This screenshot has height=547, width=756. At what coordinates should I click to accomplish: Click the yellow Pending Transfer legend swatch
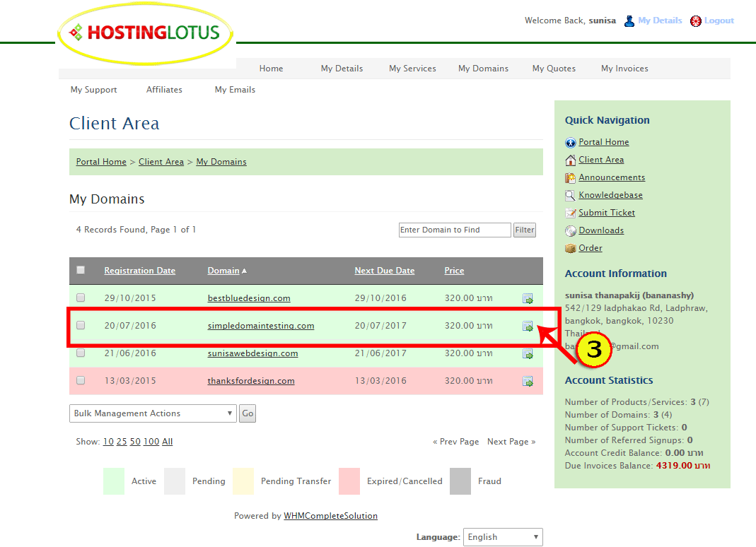tap(243, 481)
